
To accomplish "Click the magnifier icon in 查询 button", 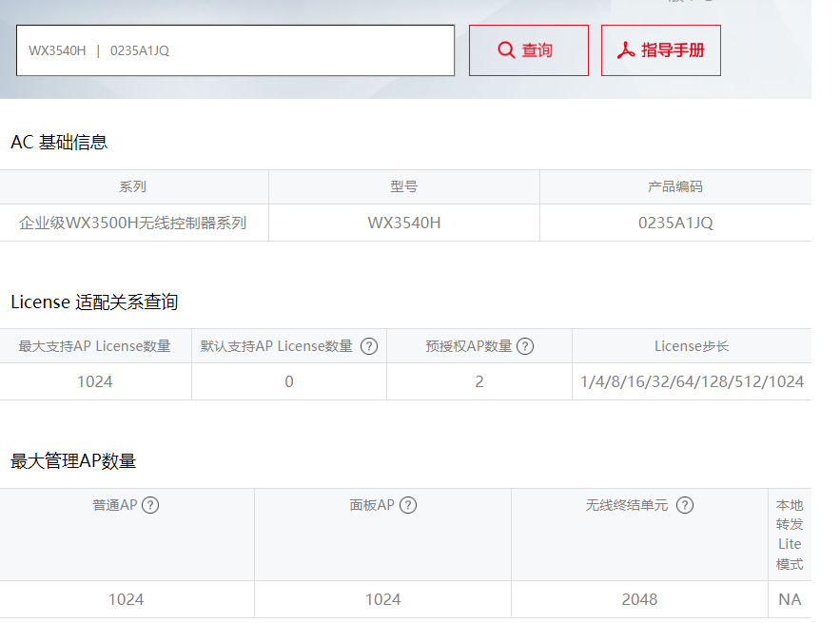I will (506, 49).
